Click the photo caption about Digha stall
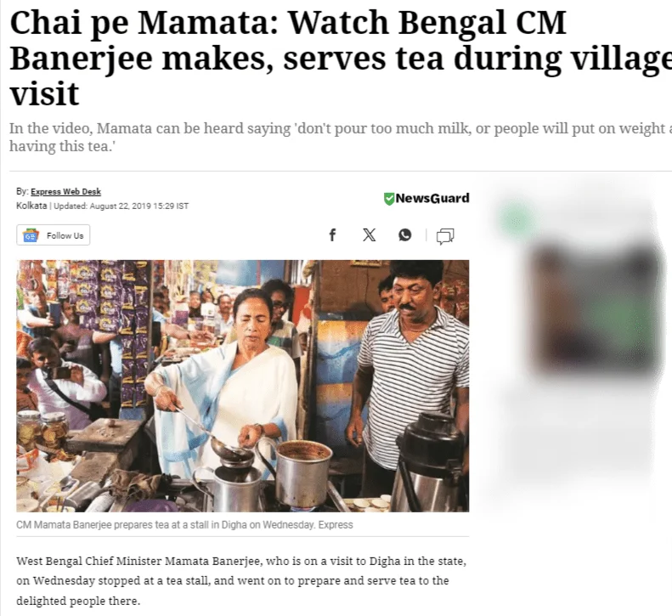The image size is (672, 616). click(184, 525)
